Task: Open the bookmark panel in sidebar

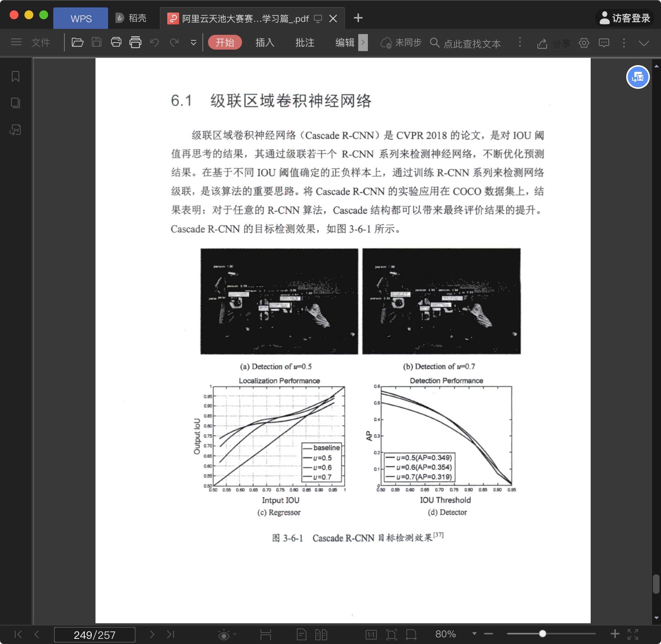Action: coord(16,77)
